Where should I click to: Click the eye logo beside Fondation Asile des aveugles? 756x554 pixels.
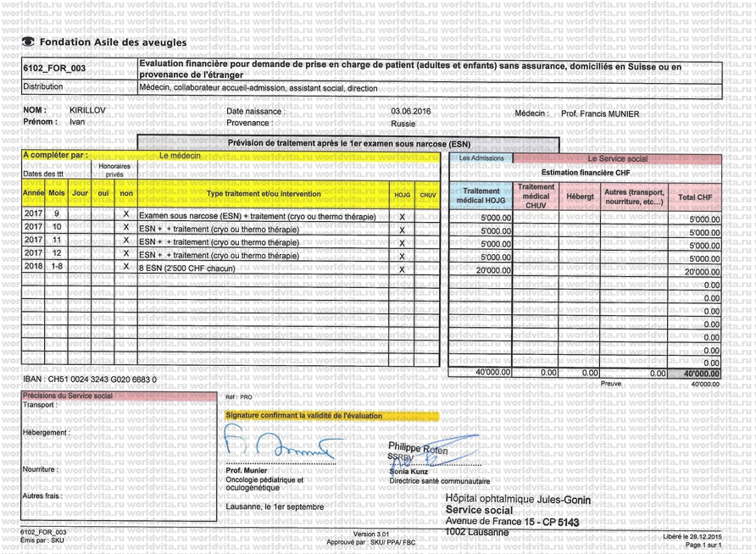29,42
